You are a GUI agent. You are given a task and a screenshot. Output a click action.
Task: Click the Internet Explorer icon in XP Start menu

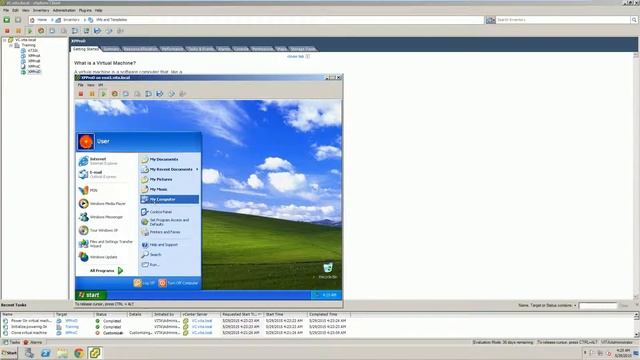84,161
